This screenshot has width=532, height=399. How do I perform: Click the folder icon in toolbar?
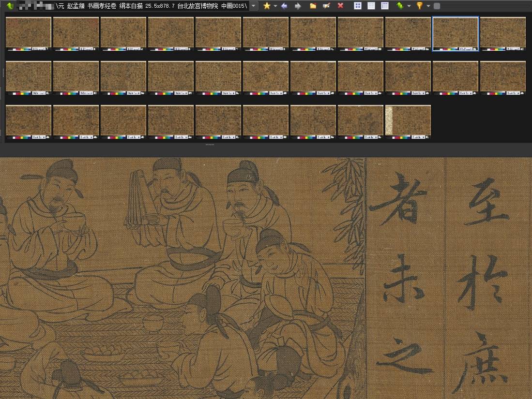pos(313,6)
